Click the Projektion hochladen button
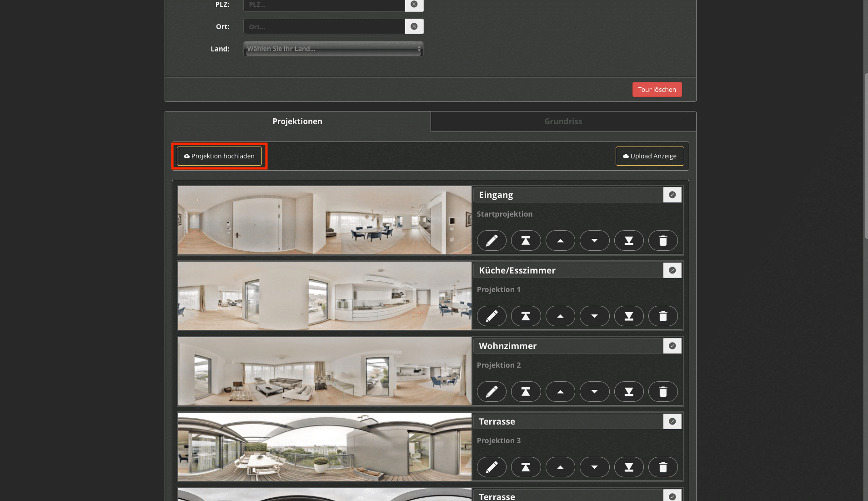 (x=219, y=156)
